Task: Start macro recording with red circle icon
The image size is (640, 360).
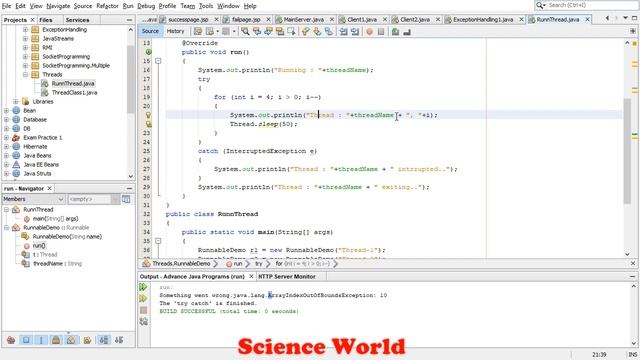Action: (369, 31)
